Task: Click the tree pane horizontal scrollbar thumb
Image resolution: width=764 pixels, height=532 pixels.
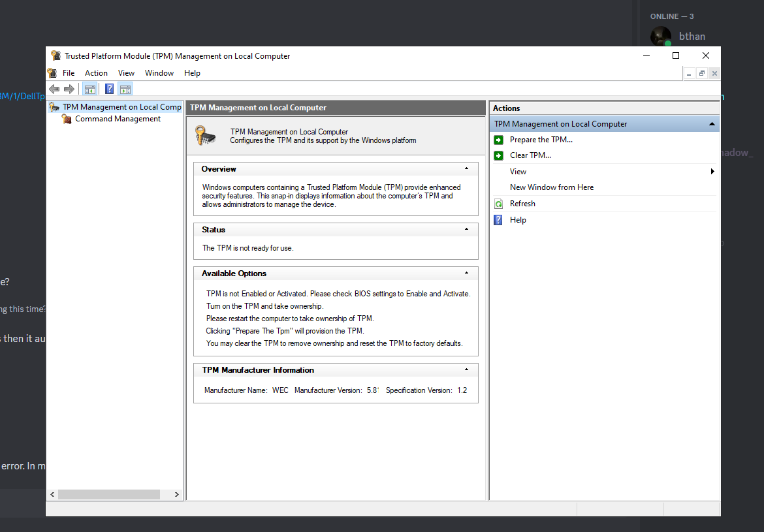Action: [109, 495]
